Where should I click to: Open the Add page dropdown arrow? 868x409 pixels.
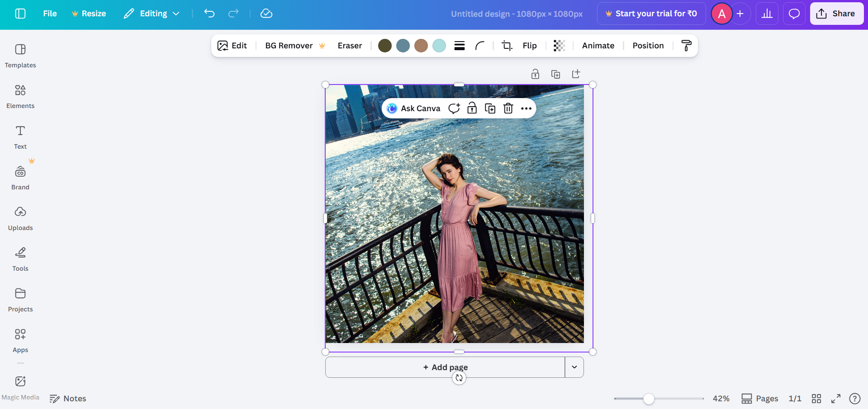(574, 367)
